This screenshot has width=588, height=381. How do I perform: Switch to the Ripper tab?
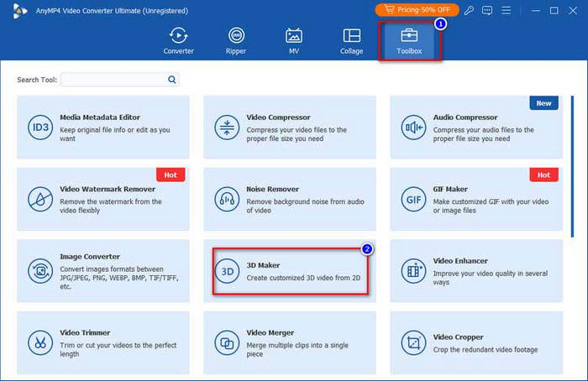pos(236,41)
